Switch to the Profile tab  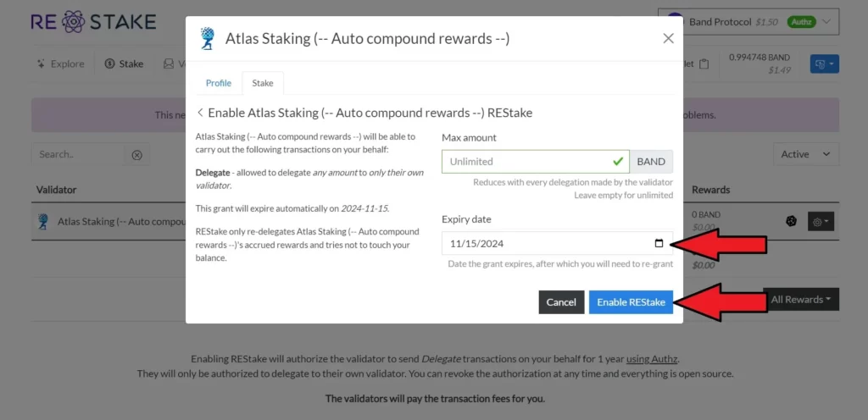click(218, 83)
